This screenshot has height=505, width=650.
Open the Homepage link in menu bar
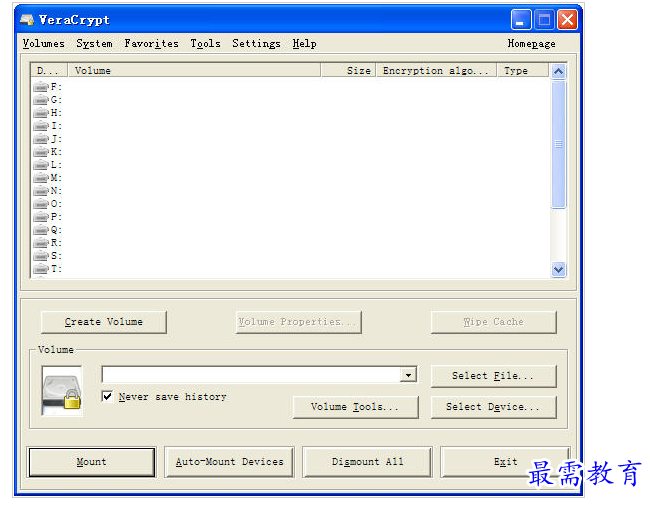531,44
